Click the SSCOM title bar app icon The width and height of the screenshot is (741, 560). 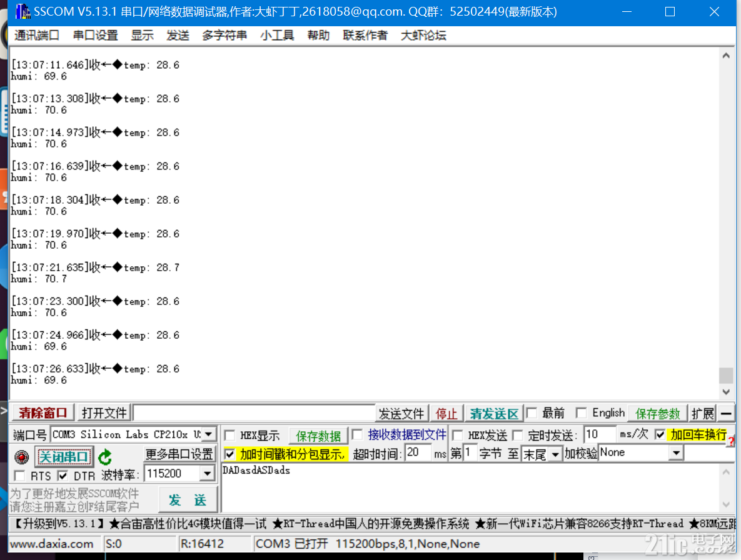click(x=23, y=11)
